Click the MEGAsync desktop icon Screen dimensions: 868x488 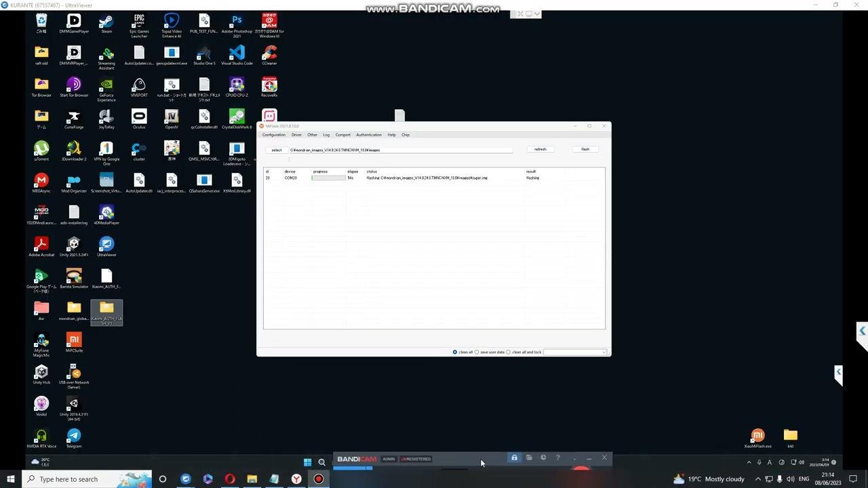coord(41,183)
